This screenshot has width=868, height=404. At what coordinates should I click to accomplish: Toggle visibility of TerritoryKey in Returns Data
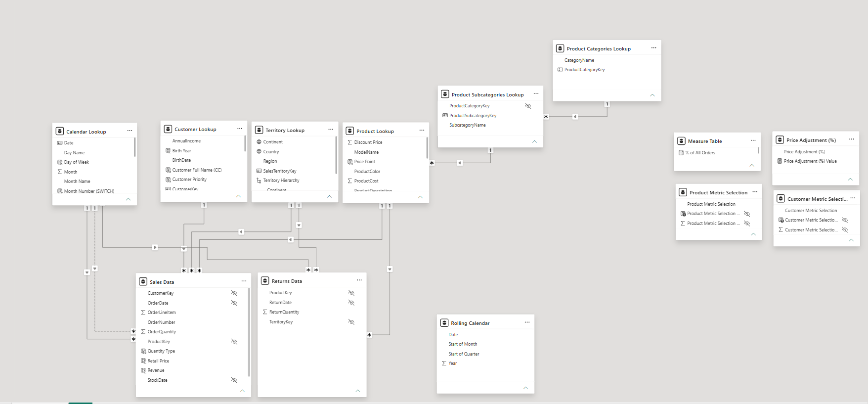coord(351,322)
